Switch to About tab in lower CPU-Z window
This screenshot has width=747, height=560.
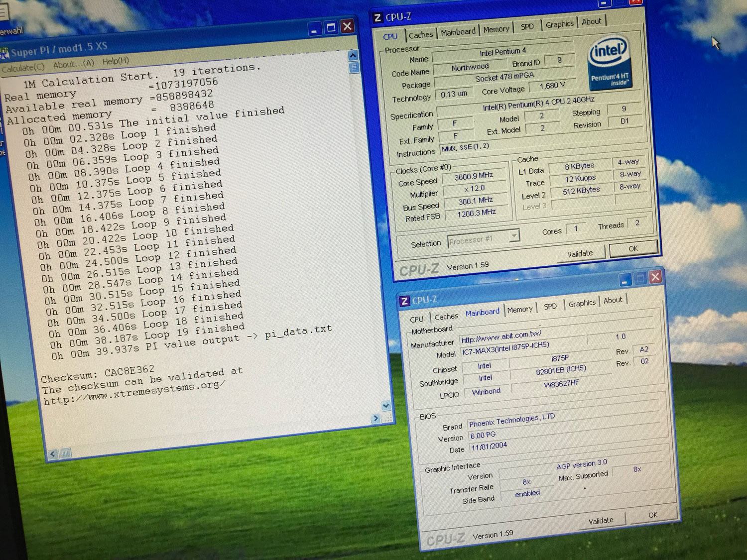point(613,300)
